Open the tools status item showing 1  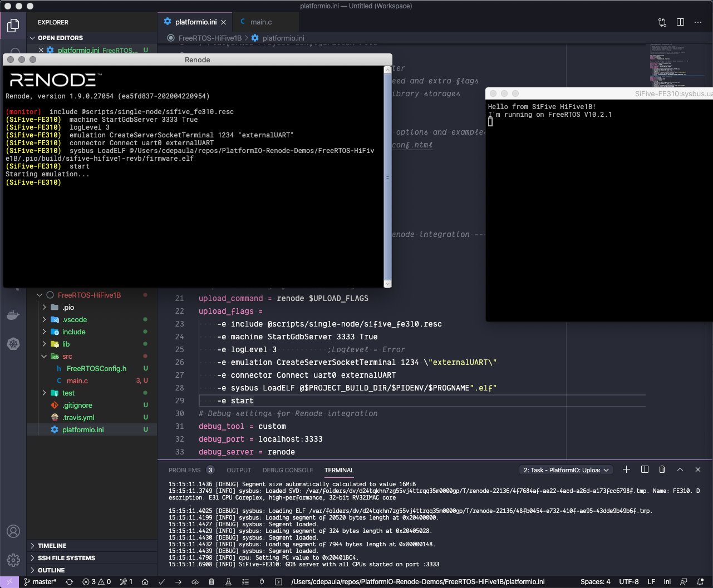coord(126,582)
